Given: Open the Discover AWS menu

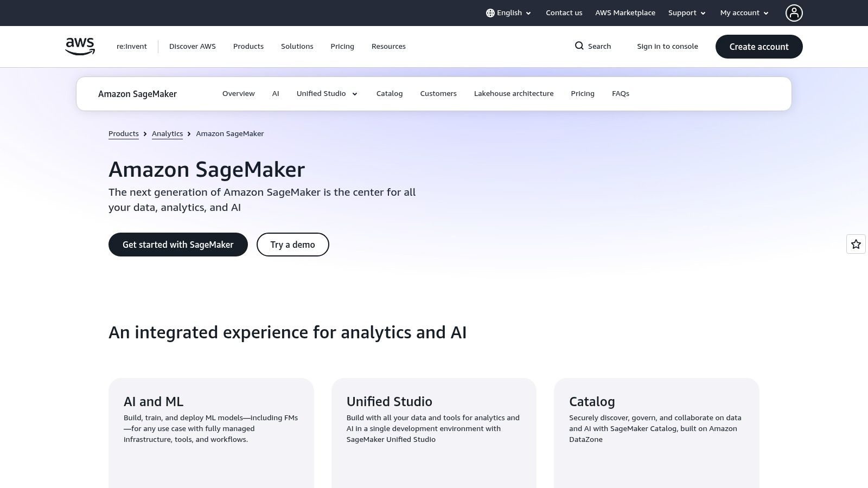Looking at the screenshot, I should pos(193,46).
